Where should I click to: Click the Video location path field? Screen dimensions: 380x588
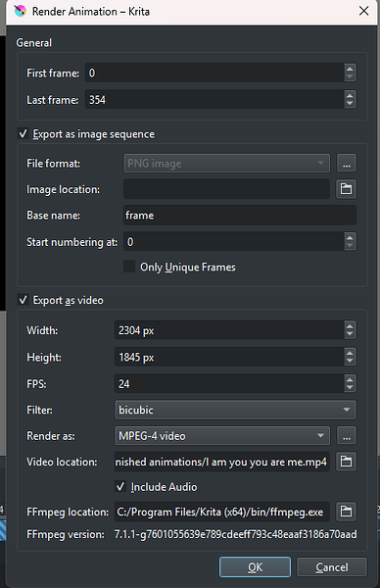pyautogui.click(x=222, y=462)
